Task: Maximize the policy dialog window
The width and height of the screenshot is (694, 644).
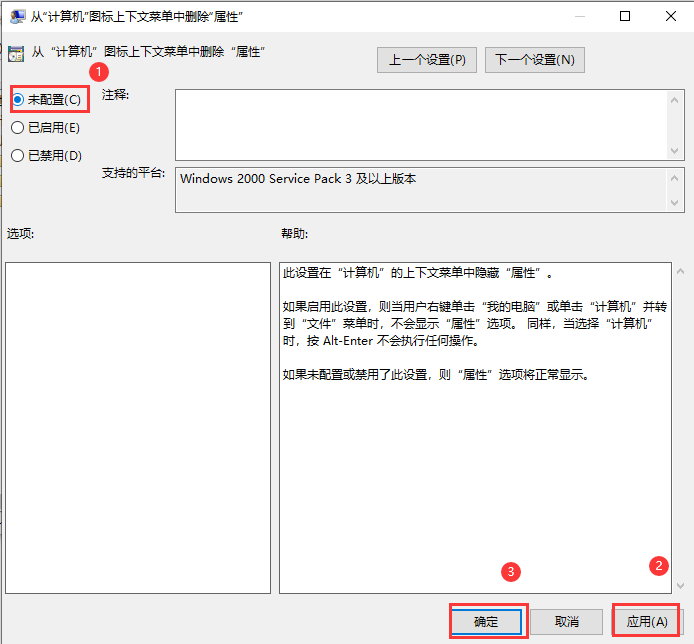Action: 625,16
